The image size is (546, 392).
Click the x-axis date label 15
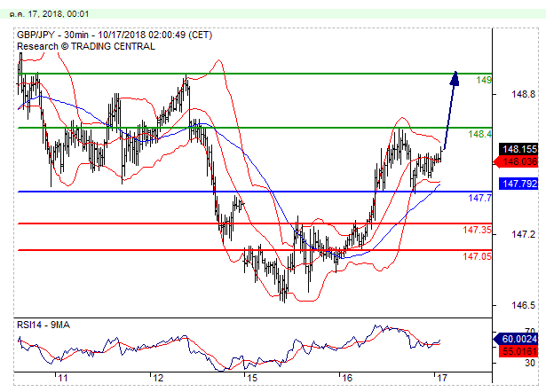(252, 379)
